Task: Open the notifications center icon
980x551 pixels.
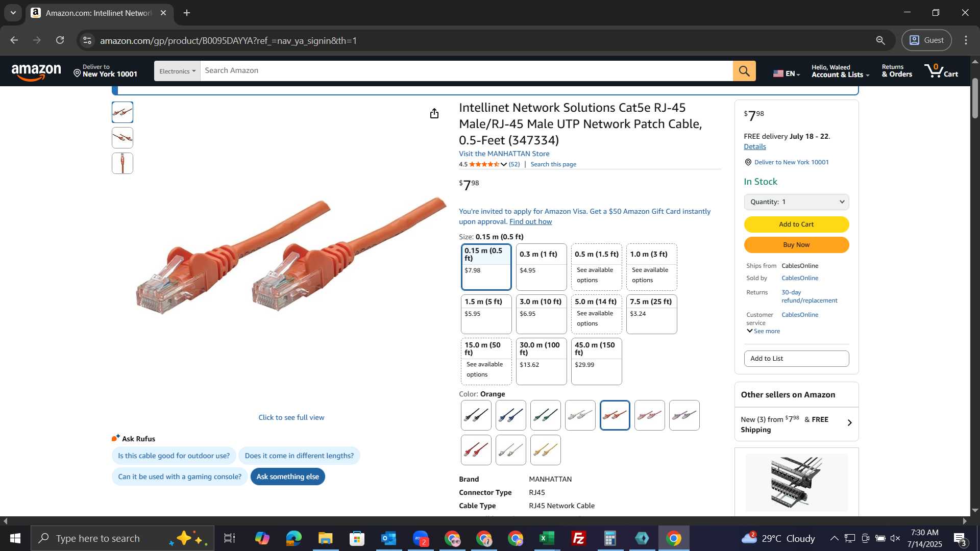Action: 960,539
